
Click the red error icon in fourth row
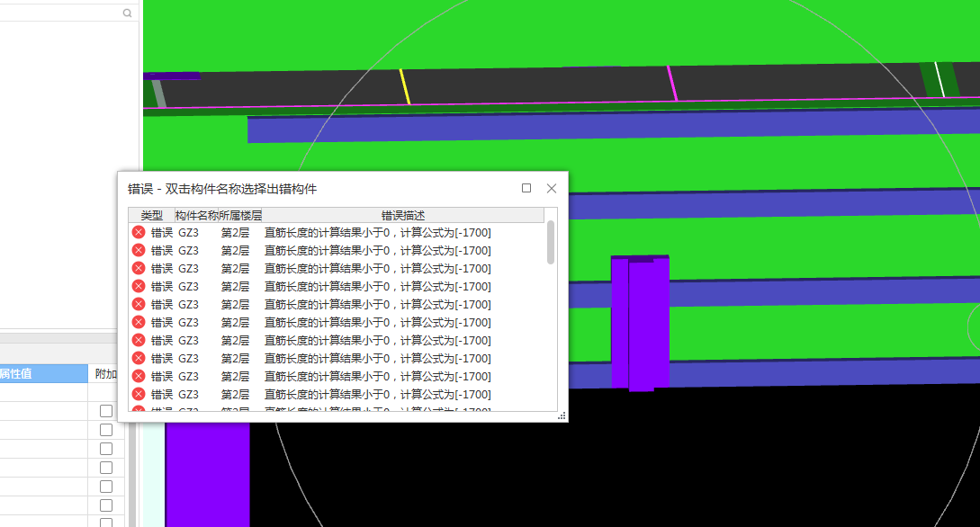coord(139,287)
